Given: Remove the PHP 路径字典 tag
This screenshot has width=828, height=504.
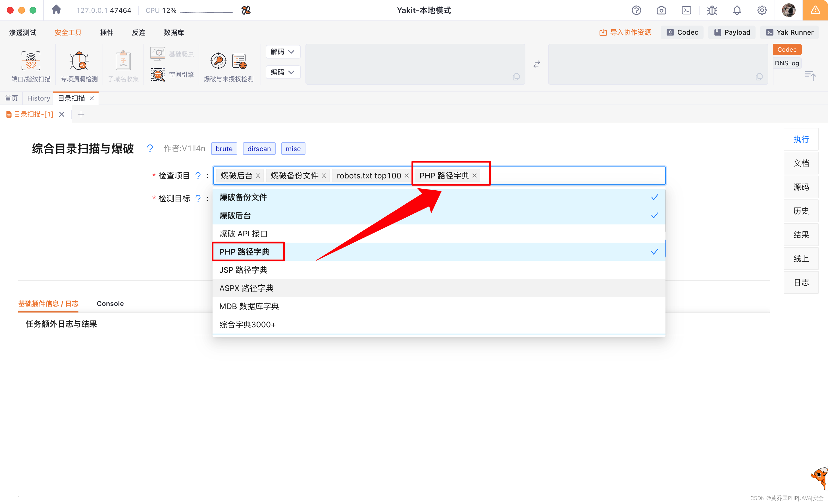Looking at the screenshot, I should tap(474, 175).
